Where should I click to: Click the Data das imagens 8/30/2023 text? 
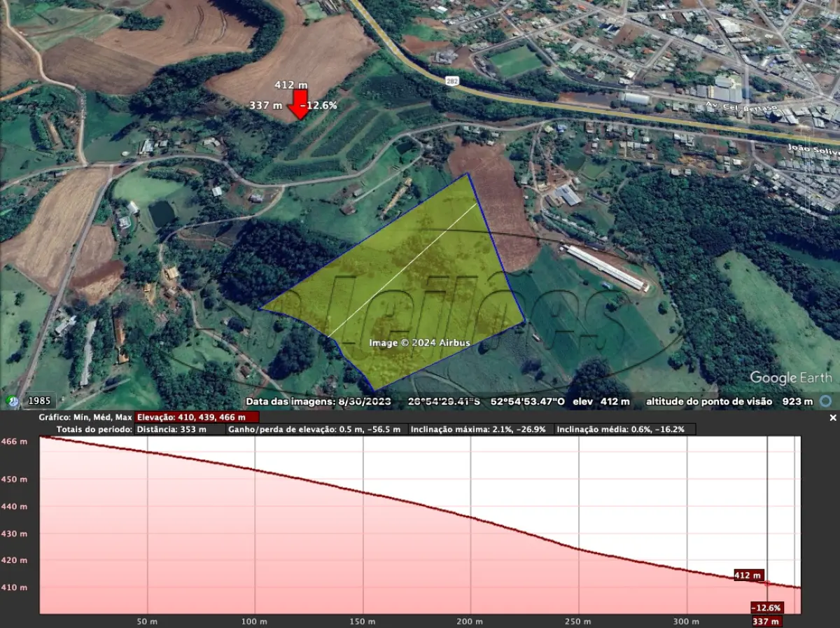point(318,401)
